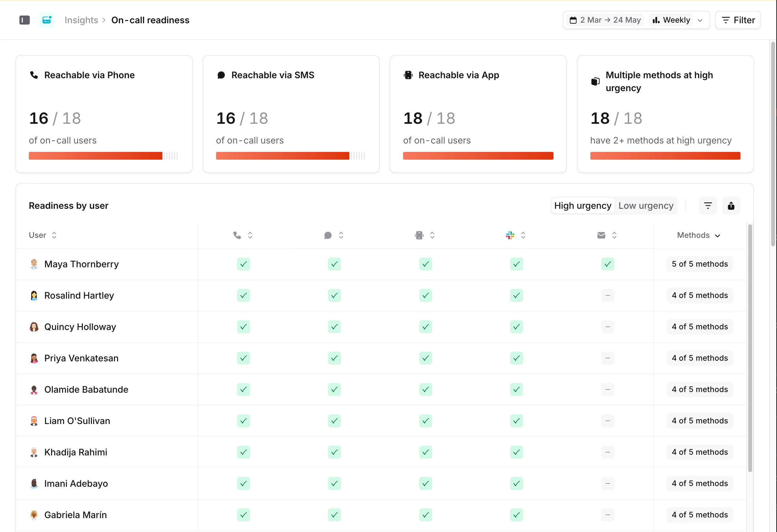Click Quincy Holloway's 4 of 5 methods badge

pos(700,327)
